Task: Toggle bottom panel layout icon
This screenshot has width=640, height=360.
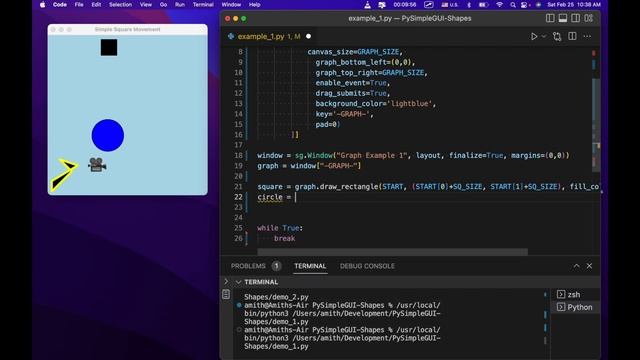Action: tap(563, 18)
